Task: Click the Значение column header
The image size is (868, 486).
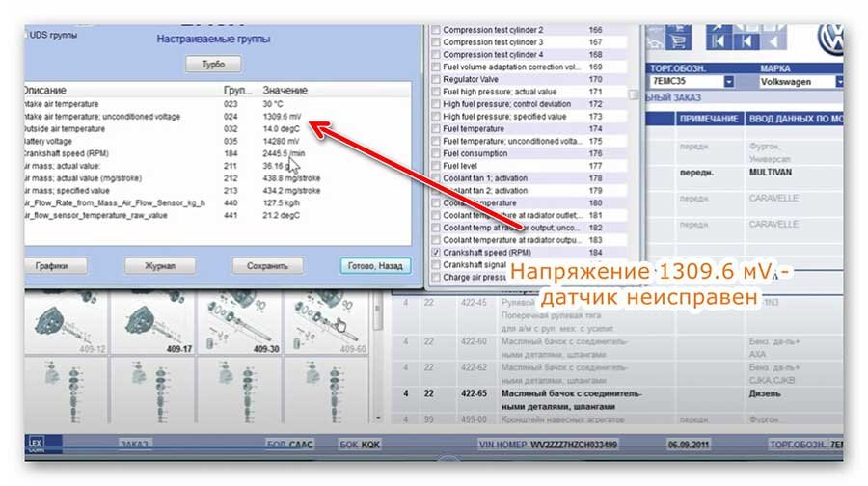Action: click(x=285, y=91)
